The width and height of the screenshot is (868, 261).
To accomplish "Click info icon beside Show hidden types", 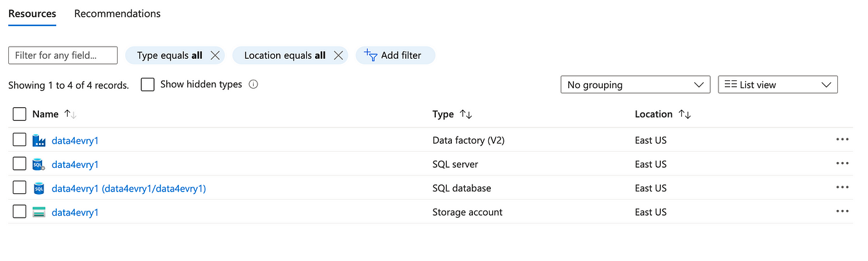I will [253, 84].
